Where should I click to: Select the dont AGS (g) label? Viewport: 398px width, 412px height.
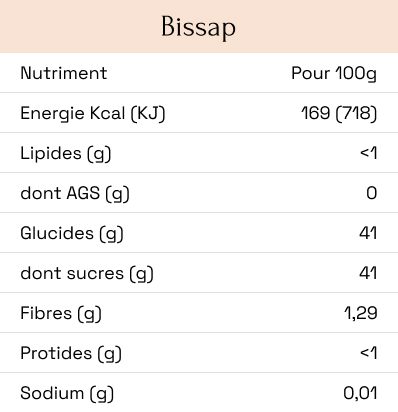[x=75, y=193]
